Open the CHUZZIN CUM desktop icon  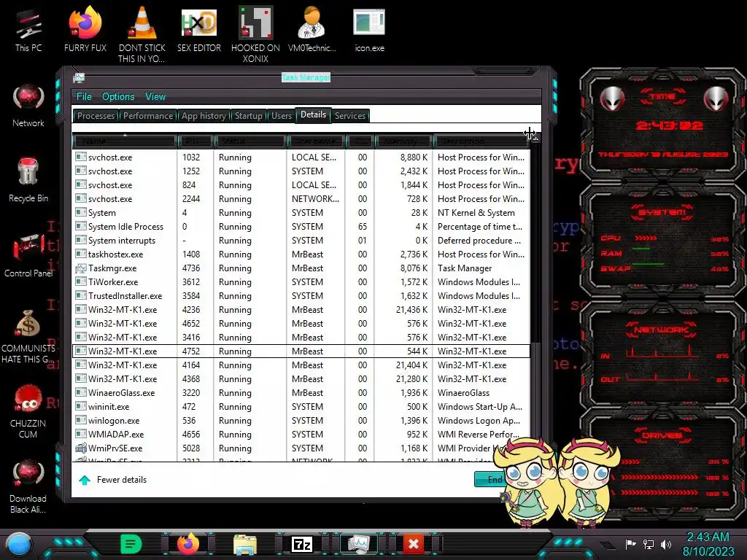click(28, 411)
